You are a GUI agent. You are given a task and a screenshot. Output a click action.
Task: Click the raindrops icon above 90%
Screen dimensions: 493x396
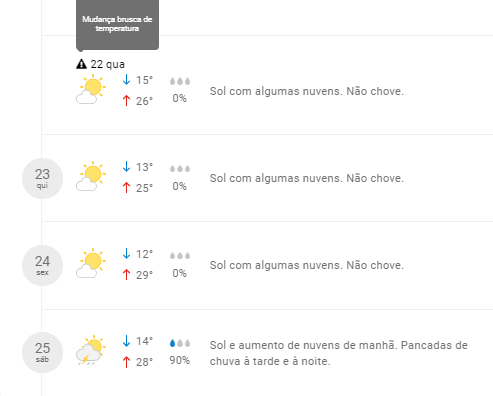pos(180,343)
